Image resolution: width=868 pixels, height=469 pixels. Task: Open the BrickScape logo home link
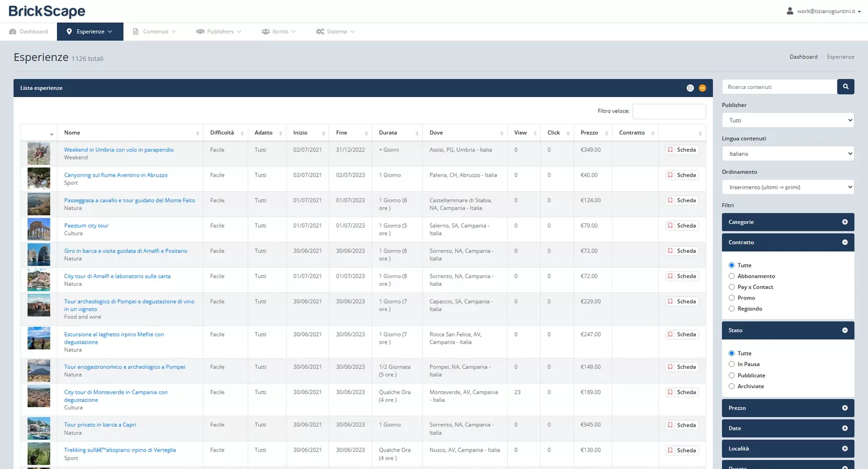(47, 11)
